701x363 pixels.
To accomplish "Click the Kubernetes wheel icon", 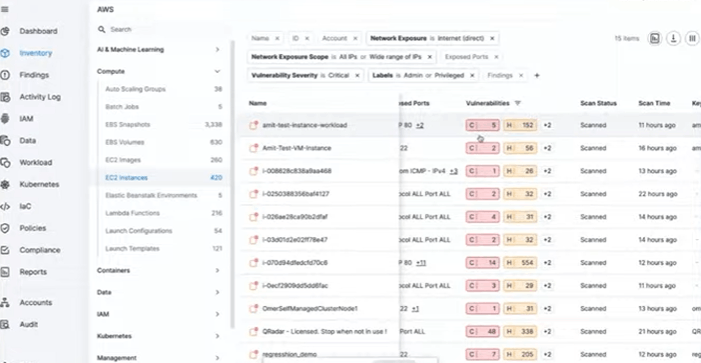I will [5, 185].
